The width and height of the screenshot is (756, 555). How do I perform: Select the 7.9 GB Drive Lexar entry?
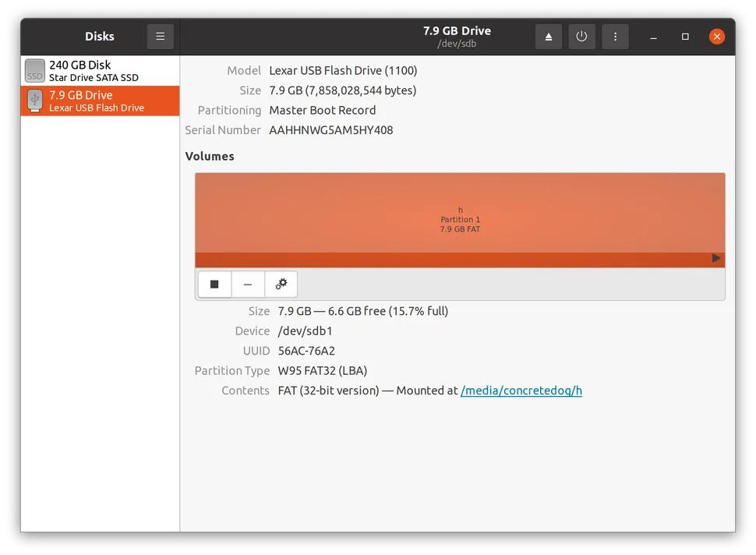[x=101, y=101]
